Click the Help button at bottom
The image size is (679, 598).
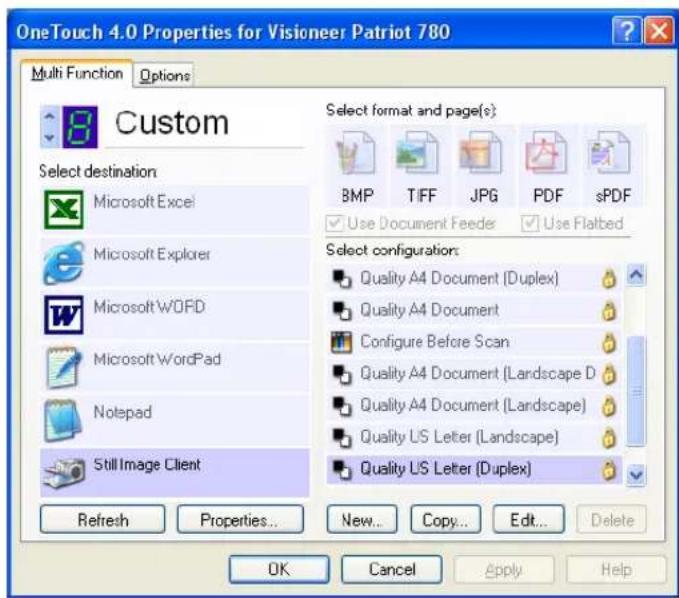[x=616, y=569]
